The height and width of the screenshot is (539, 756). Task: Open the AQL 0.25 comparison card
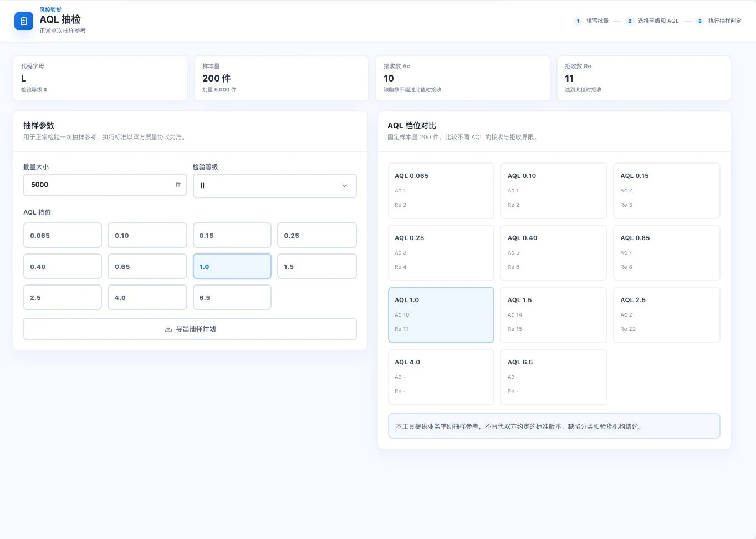(x=441, y=253)
